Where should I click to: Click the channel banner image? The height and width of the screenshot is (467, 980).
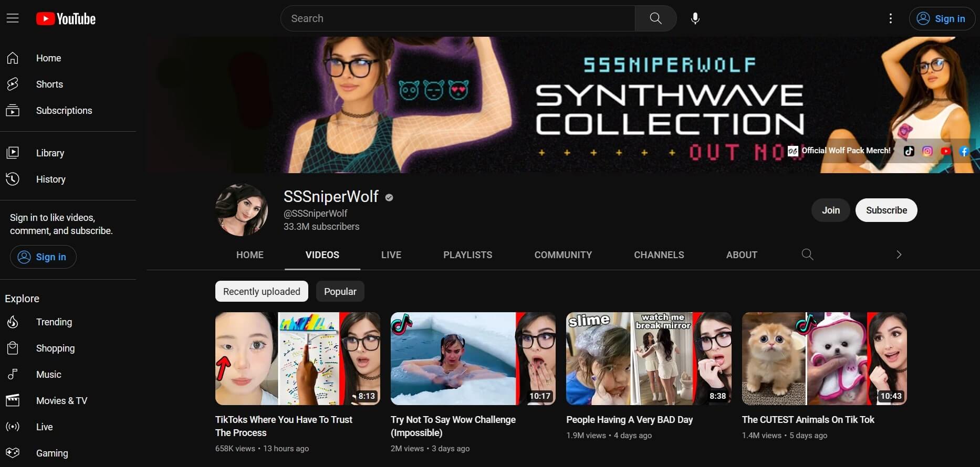coord(563,105)
